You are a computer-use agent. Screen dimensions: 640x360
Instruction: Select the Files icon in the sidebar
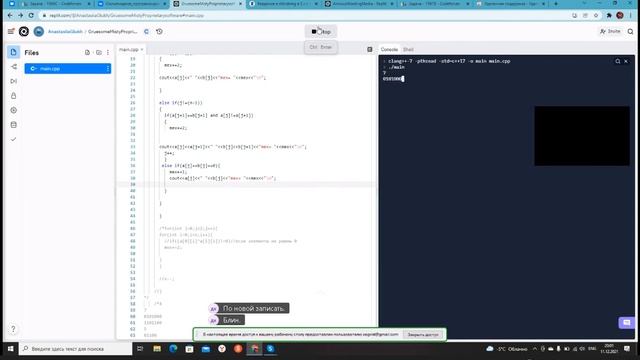(x=13, y=52)
